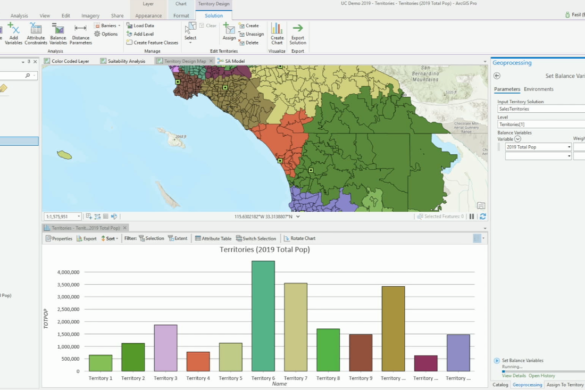
Task: Open territory solution Options
Action: tap(106, 34)
